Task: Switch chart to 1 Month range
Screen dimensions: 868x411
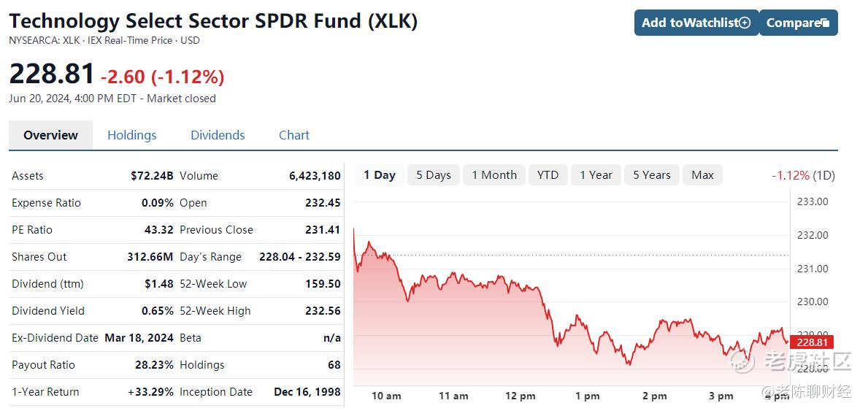Action: coord(493,175)
